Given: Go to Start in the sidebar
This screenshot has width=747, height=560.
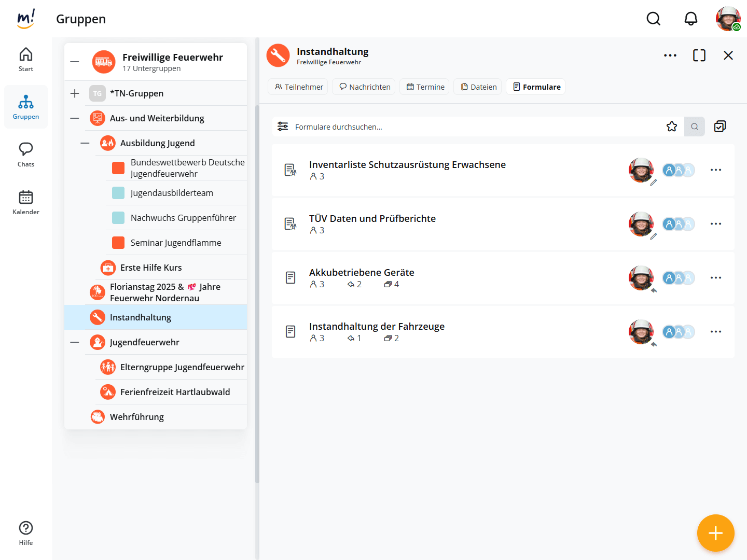Looking at the screenshot, I should [x=26, y=59].
